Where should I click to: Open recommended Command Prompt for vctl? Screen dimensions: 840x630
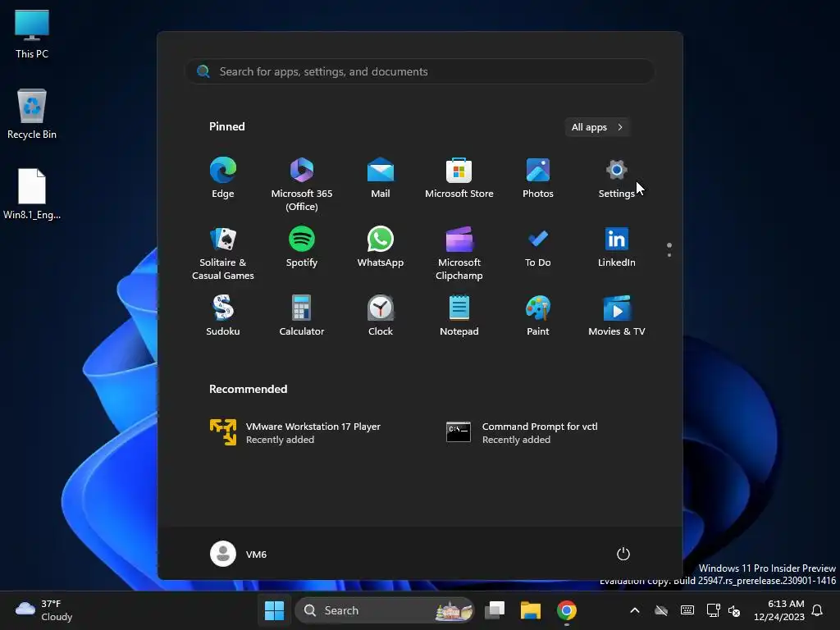click(x=523, y=432)
